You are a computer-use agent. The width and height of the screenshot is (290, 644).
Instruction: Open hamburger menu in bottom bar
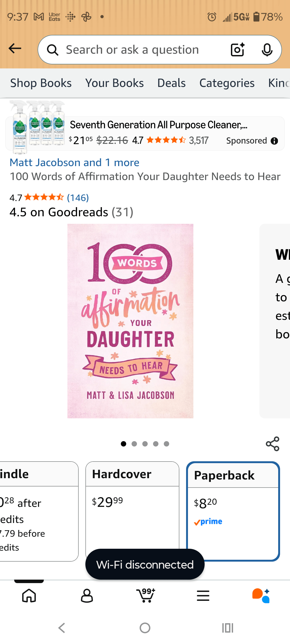[203, 596]
